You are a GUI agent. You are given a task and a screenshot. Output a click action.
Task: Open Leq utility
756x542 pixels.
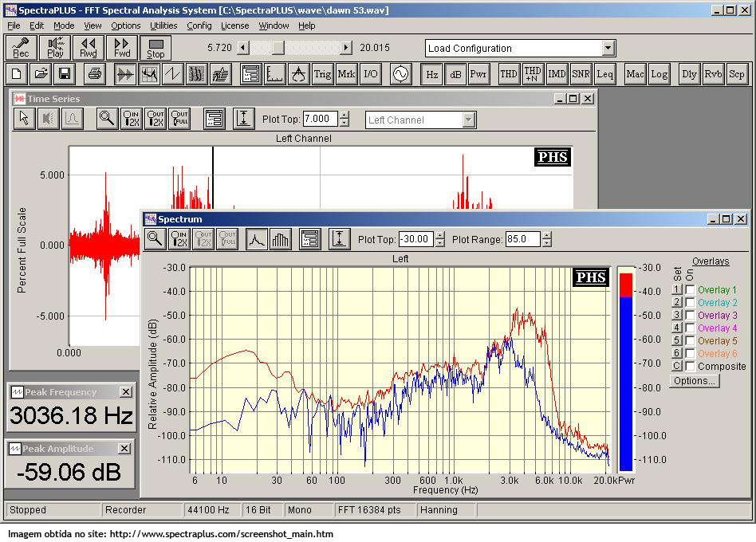[x=604, y=74]
